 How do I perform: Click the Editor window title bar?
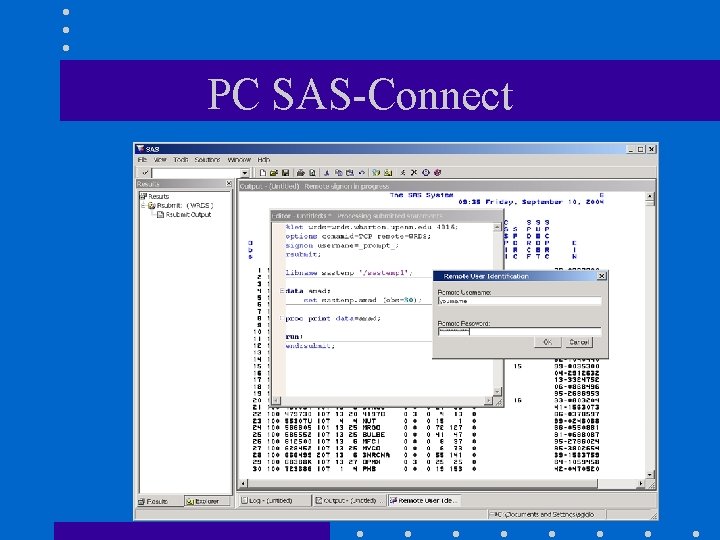point(387,216)
